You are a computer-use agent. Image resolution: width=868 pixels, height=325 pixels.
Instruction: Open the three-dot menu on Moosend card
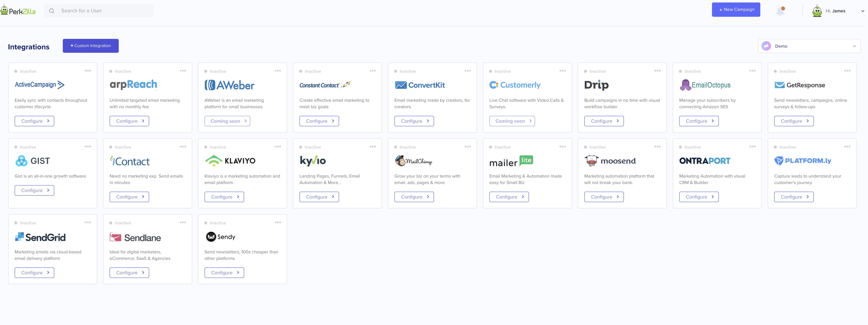[658, 146]
